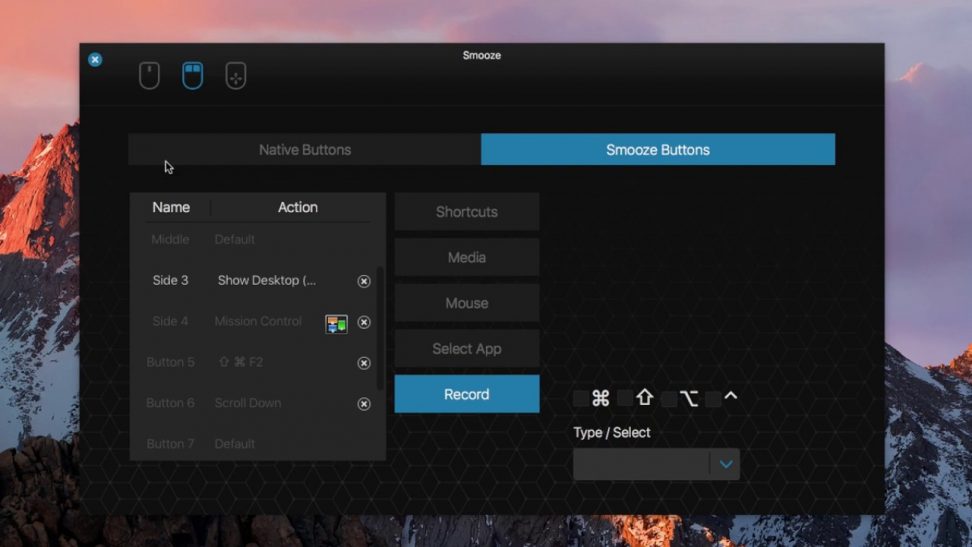This screenshot has width=972, height=547.
Task: Select the highlighted mouse buttons icon
Action: (192, 76)
